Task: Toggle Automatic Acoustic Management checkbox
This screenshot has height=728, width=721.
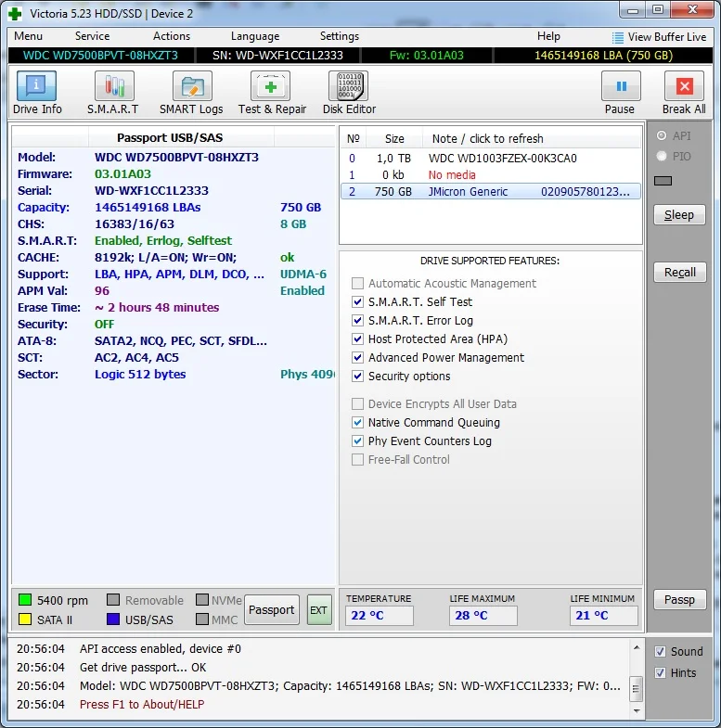Action: tap(357, 283)
